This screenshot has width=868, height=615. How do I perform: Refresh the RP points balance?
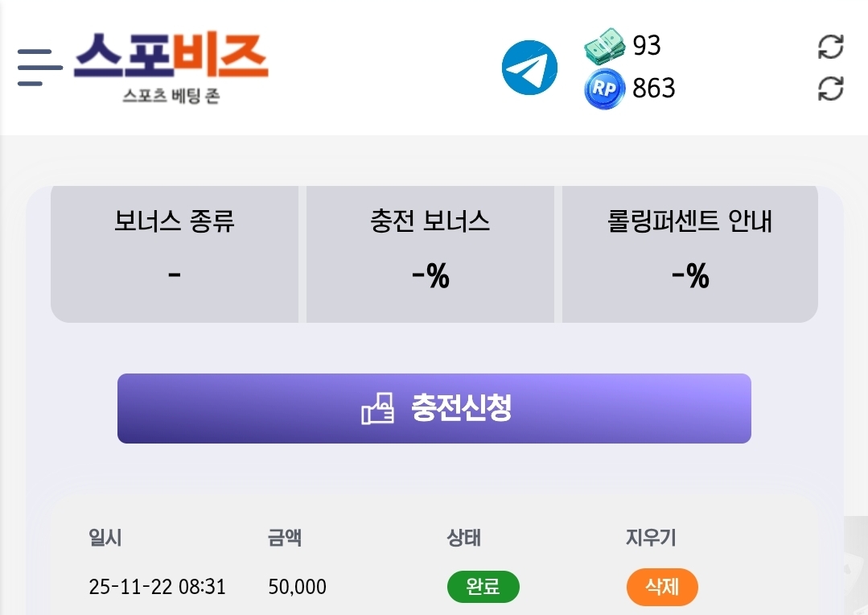(x=830, y=89)
